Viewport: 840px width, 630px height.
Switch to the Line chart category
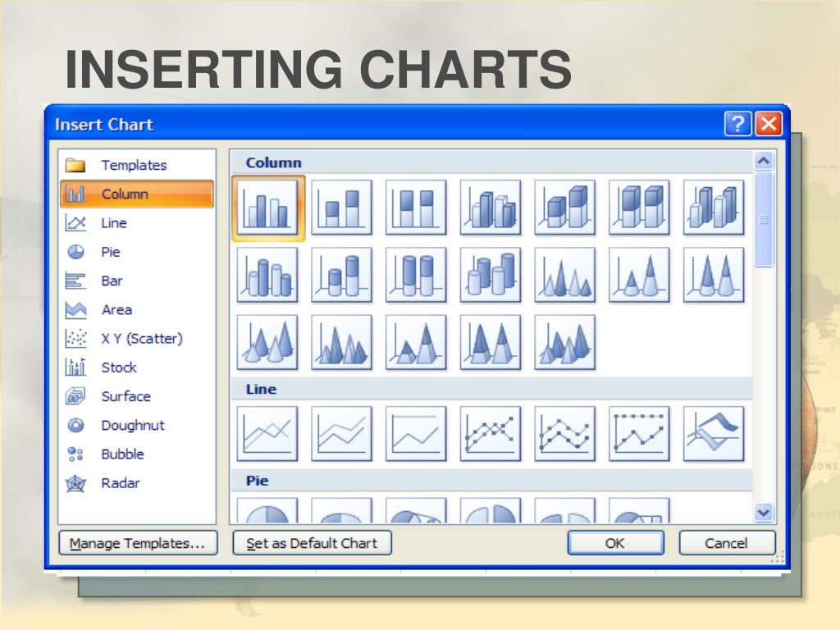(137, 223)
